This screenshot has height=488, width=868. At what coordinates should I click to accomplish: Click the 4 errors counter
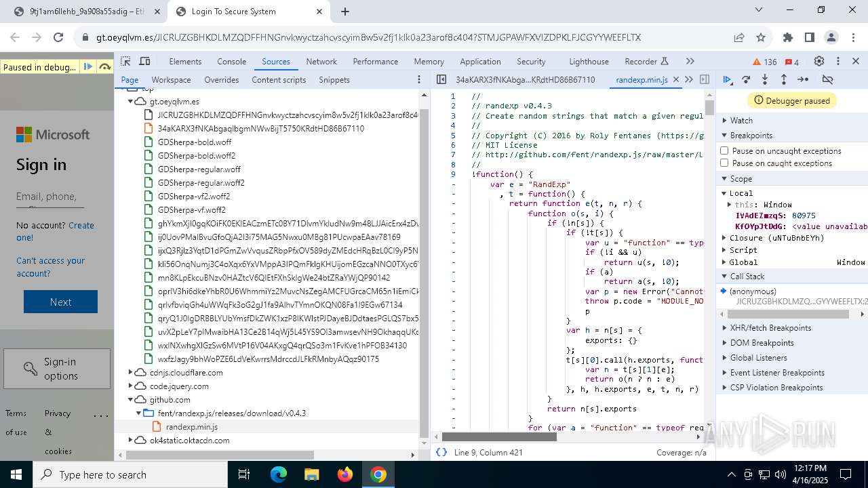791,62
